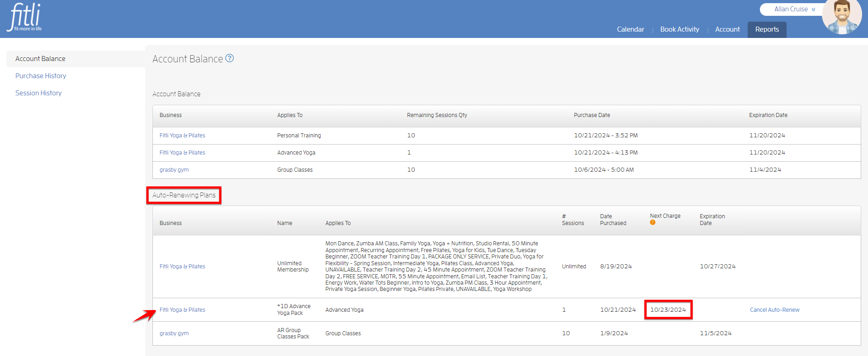
Task: Open Purchase History in sidebar
Action: coord(41,76)
